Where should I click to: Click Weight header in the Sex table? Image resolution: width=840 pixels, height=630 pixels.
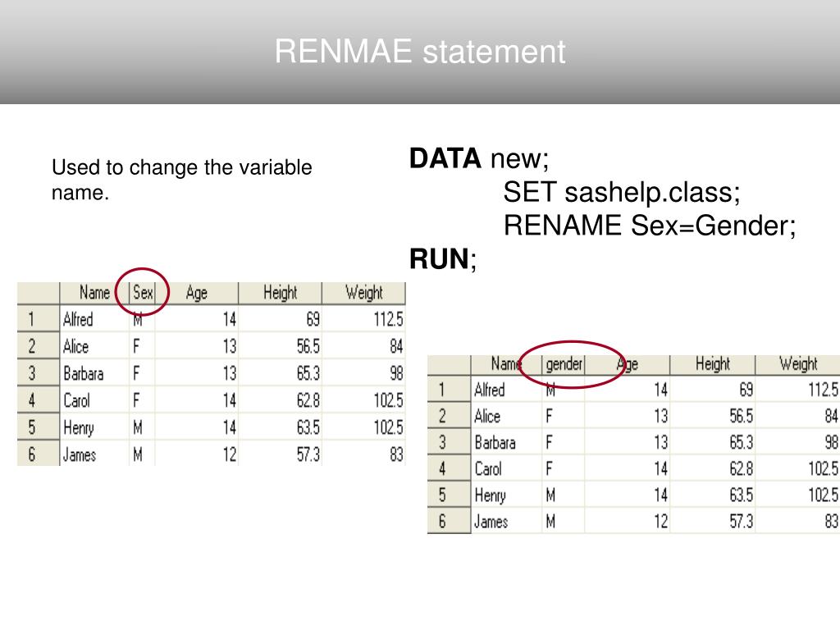click(x=363, y=293)
